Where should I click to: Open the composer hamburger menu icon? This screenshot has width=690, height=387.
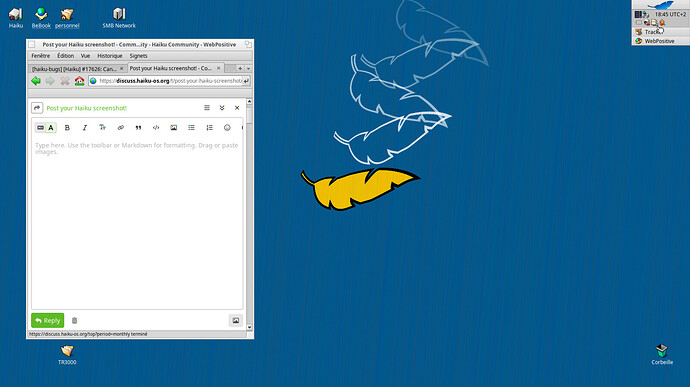coord(207,108)
